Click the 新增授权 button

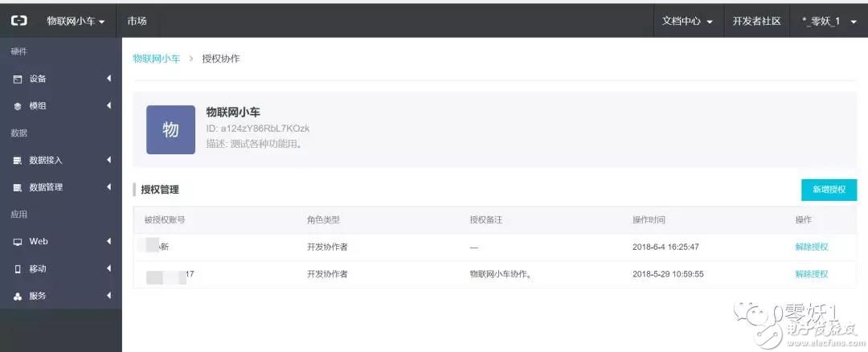click(829, 190)
